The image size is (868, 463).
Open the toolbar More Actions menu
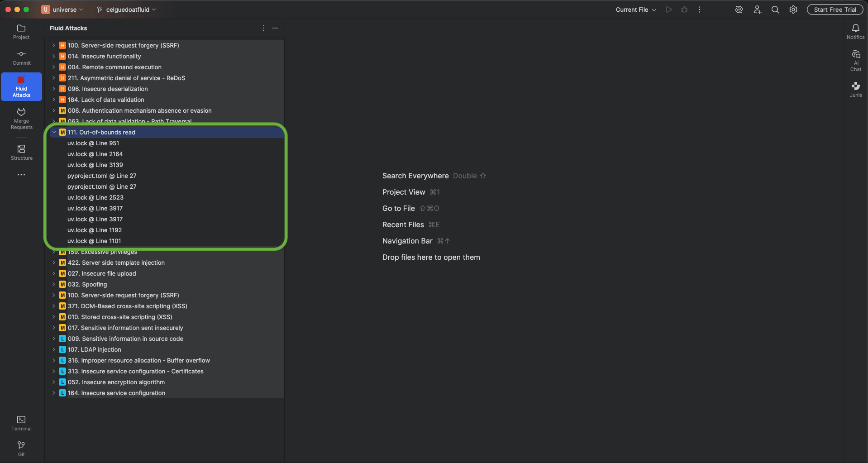[700, 10]
